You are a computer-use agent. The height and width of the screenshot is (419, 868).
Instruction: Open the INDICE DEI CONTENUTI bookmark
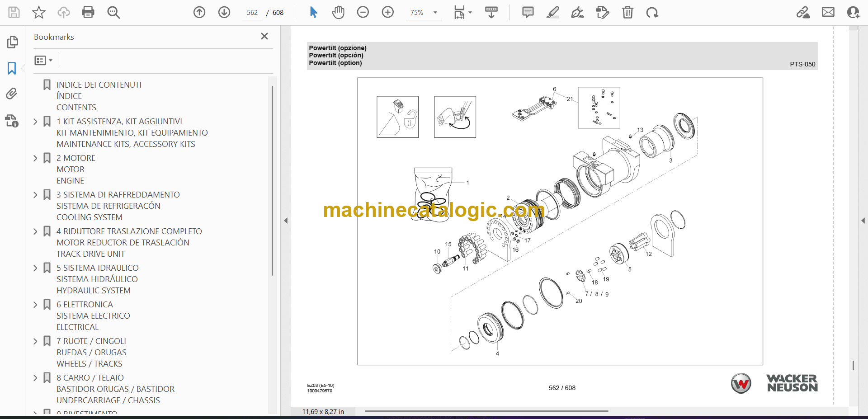click(99, 85)
